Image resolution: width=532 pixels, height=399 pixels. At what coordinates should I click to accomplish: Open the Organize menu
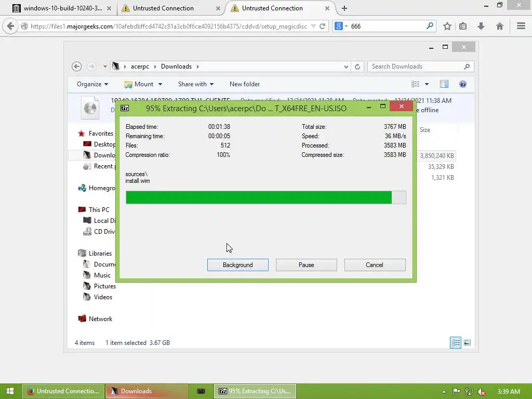92,84
